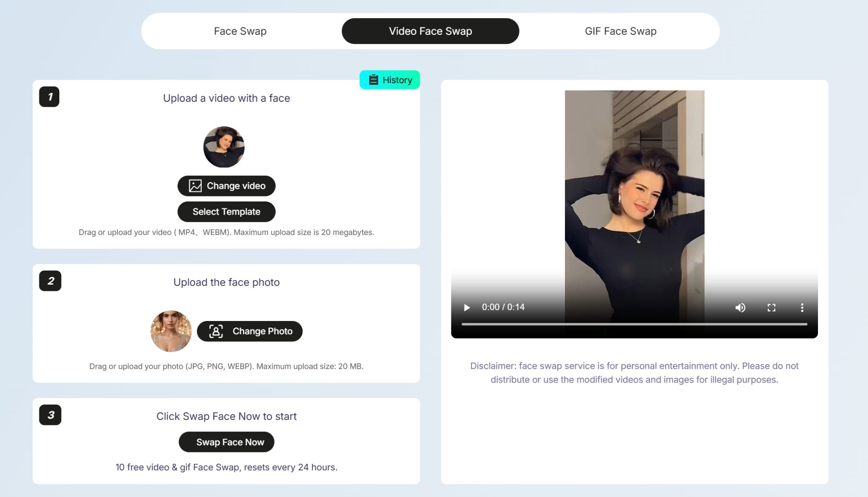Click the image icon in Change video

(195, 186)
